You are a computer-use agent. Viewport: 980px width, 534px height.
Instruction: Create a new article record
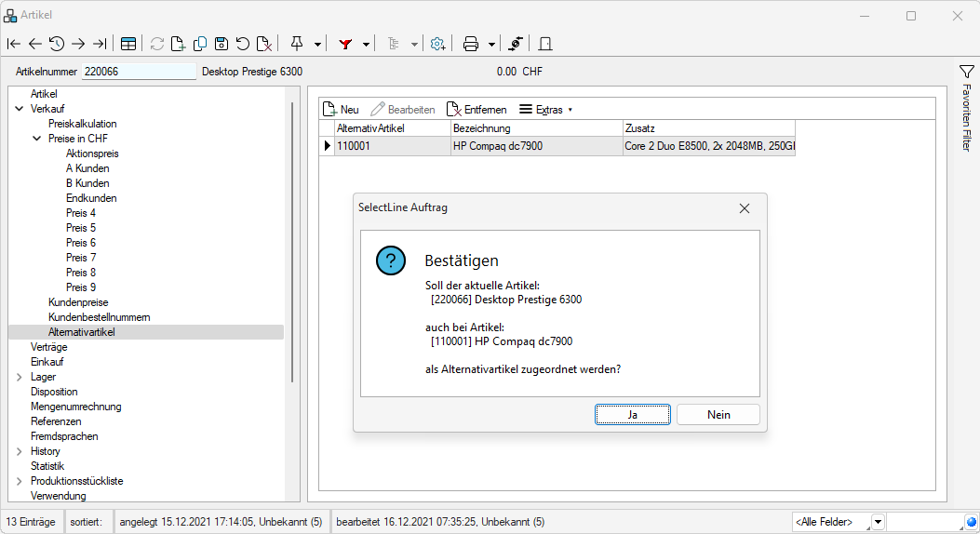point(178,44)
